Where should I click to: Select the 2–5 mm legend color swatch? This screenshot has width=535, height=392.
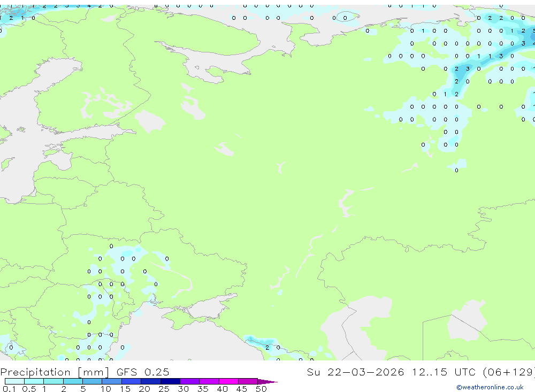tap(73, 381)
